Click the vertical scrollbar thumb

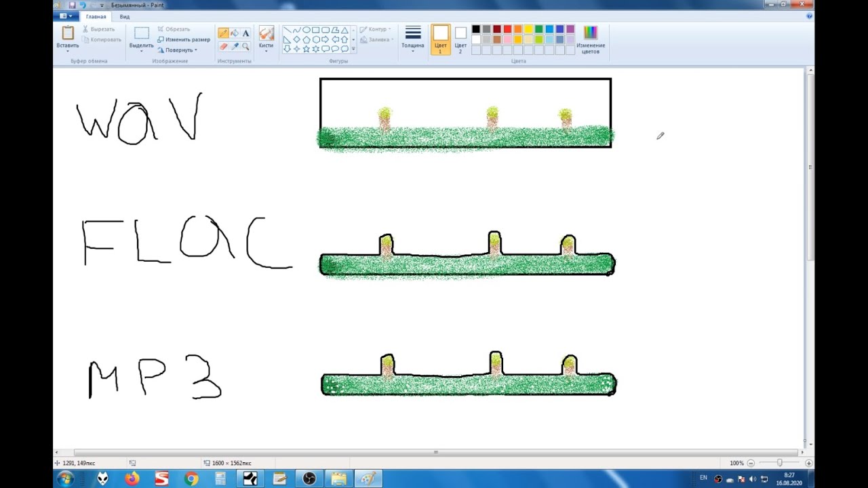810,167
